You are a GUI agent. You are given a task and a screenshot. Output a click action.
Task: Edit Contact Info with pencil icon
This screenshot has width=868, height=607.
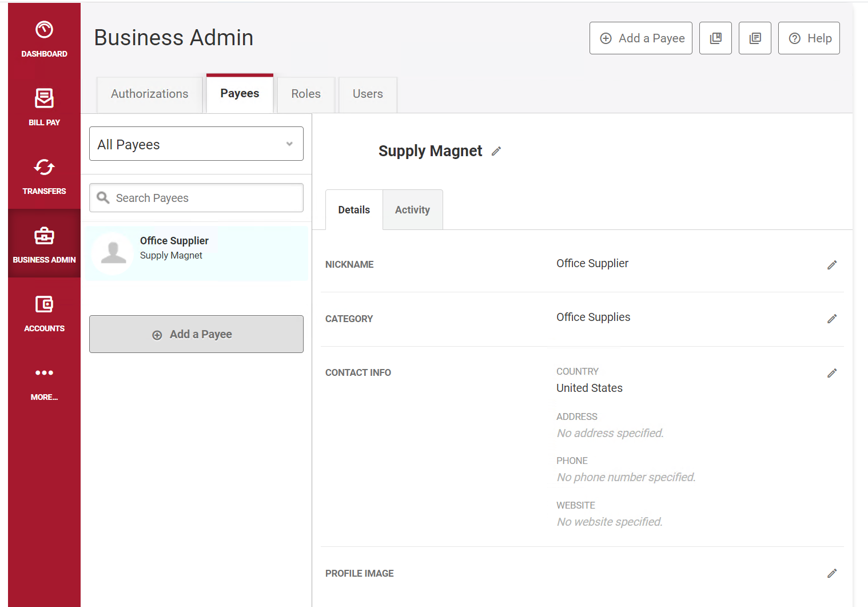(832, 373)
